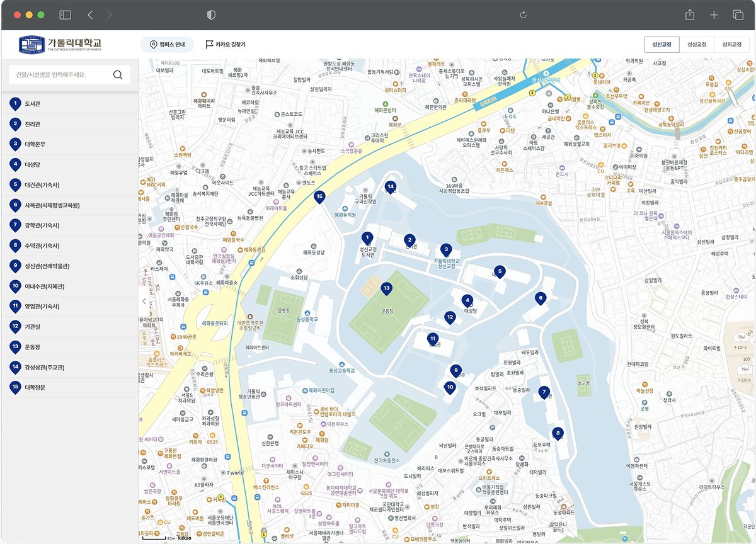Switch to the 성의교정 campus tab
Image resolution: width=756 pixels, height=544 pixels.
click(731, 45)
